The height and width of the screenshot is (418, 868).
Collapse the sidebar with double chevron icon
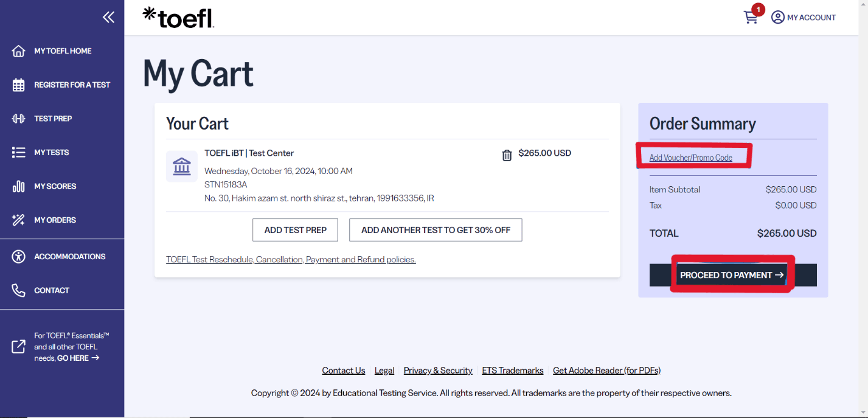click(x=108, y=17)
